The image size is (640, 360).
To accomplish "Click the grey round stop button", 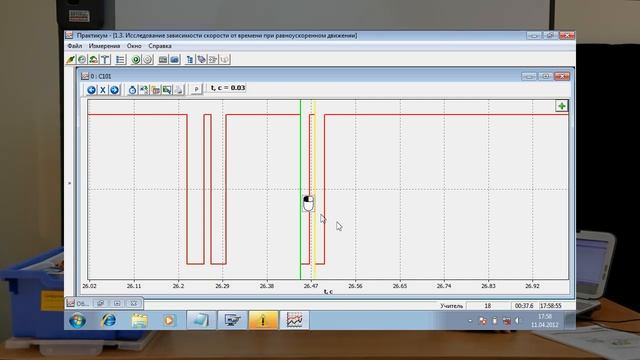I will coord(147,60).
